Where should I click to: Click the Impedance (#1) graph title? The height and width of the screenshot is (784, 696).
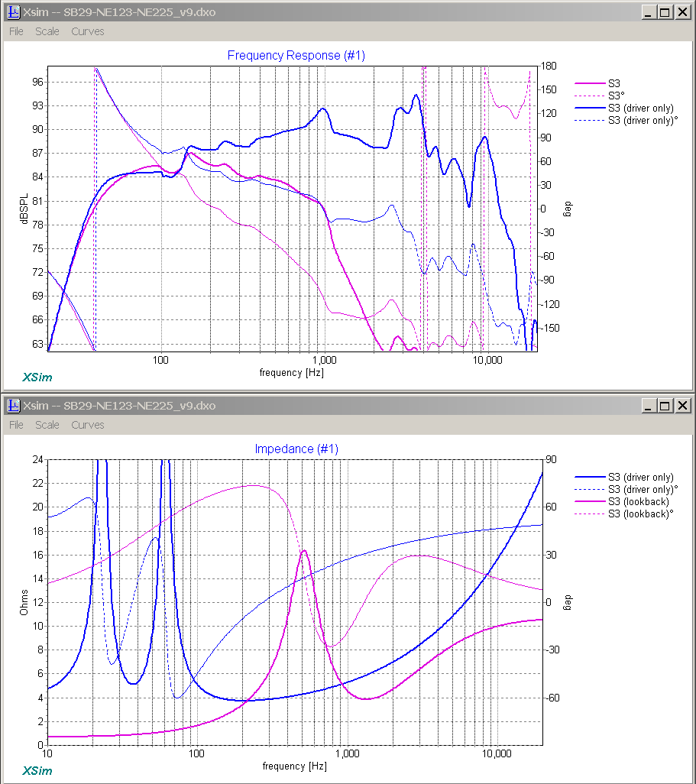point(296,449)
